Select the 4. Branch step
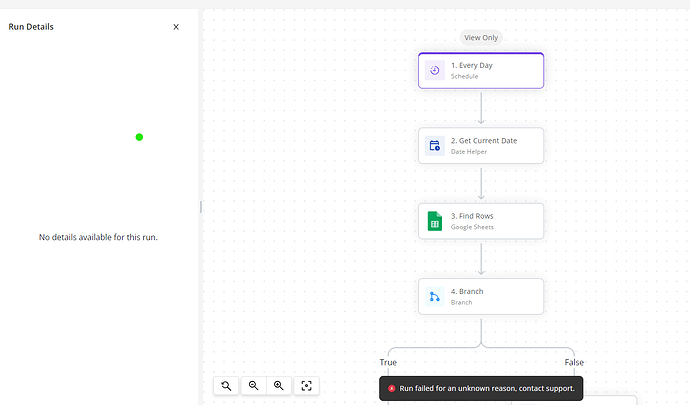This screenshot has height=405, width=690. (481, 296)
